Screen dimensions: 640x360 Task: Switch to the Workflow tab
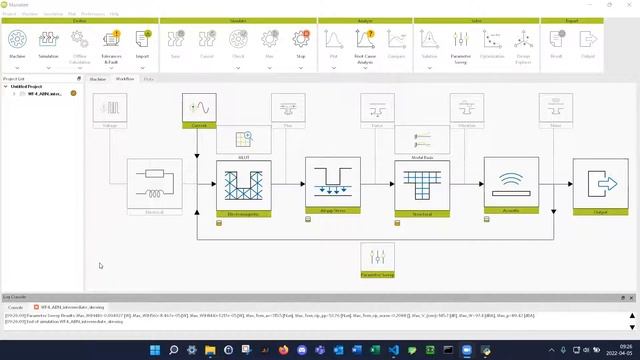coord(125,79)
